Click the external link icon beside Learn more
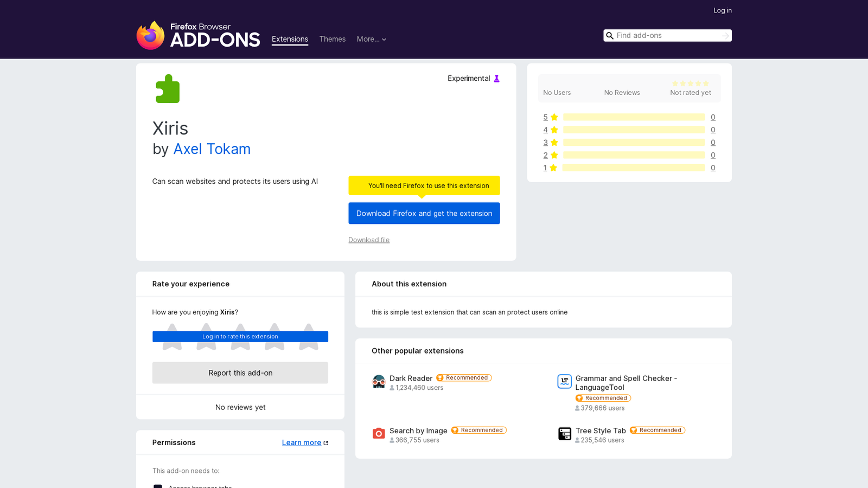 (326, 443)
